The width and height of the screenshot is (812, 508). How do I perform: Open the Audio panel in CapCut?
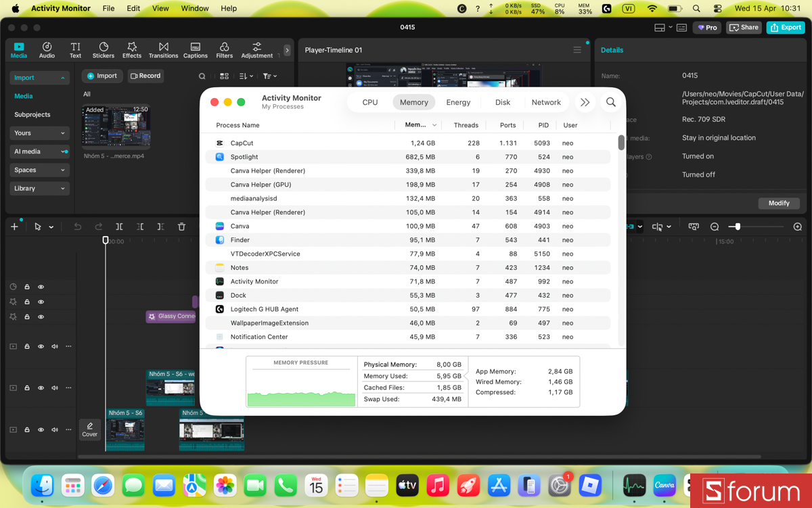pos(47,49)
